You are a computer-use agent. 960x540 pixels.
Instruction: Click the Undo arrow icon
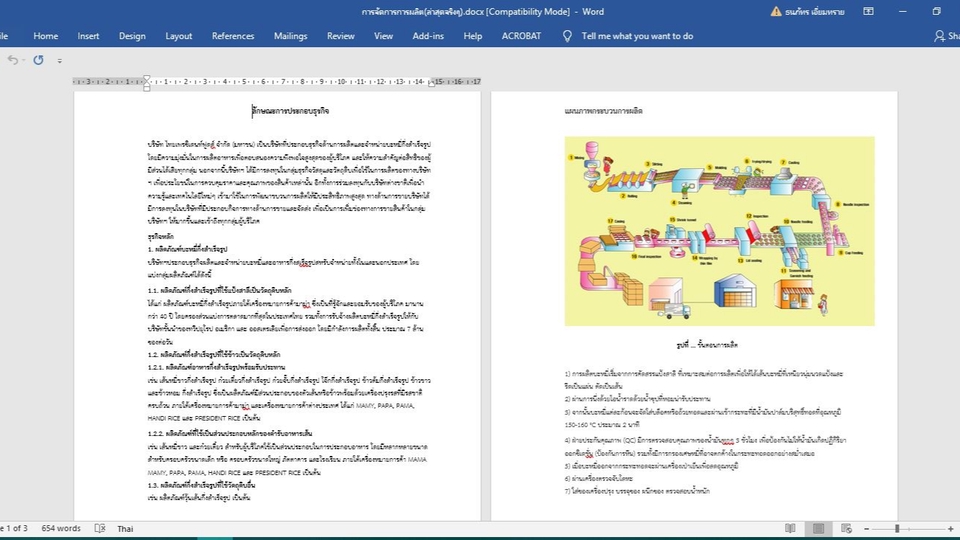coord(12,60)
